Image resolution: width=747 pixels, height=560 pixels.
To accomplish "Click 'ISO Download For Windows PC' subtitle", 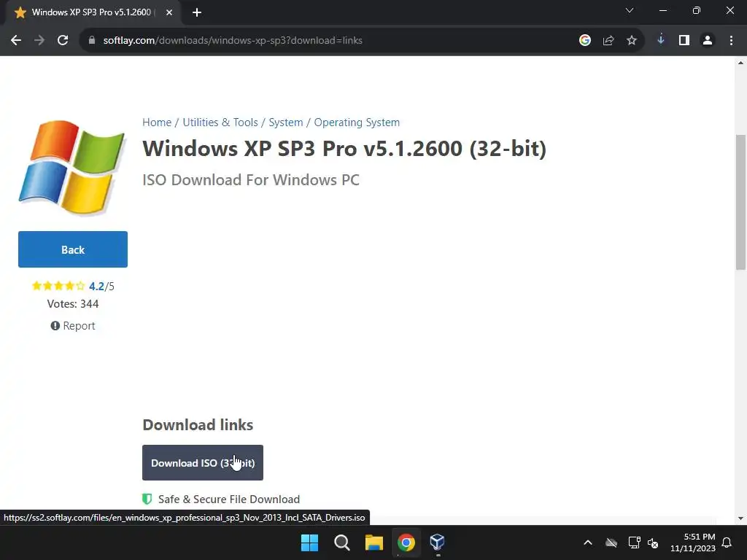I will point(251,180).
